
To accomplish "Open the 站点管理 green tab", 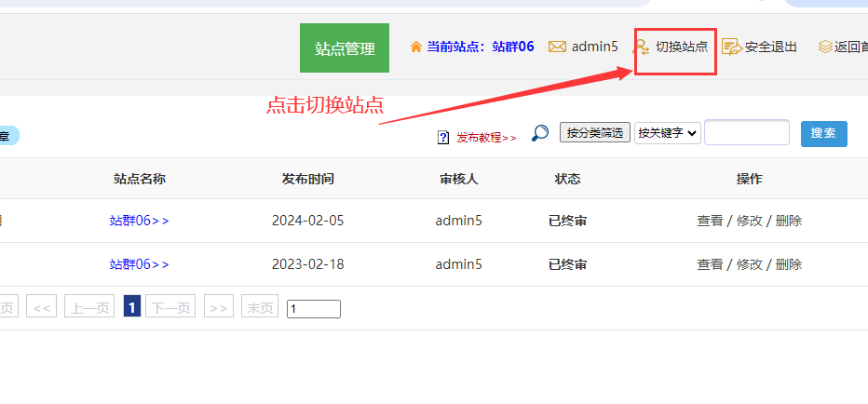I will (x=345, y=48).
